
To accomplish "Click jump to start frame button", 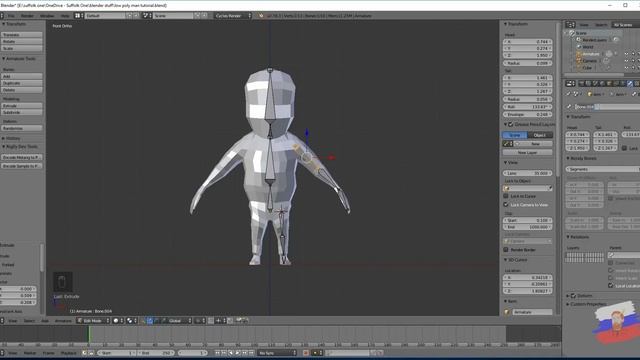I will tap(217, 353).
